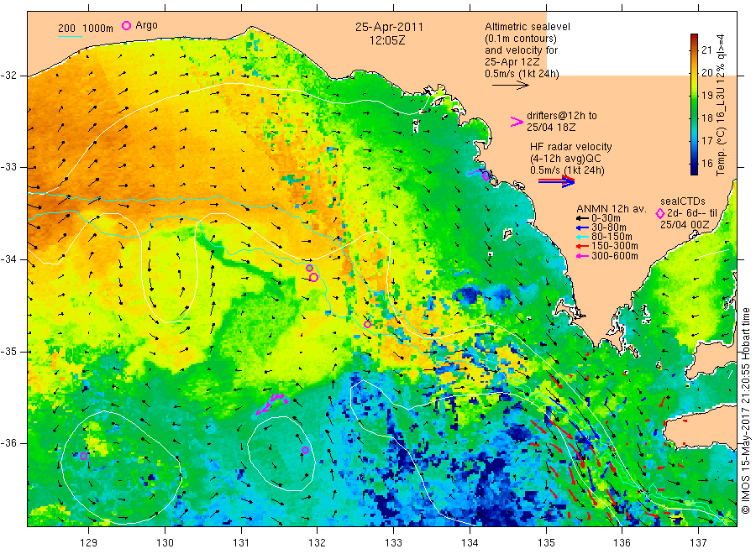Click the '(0.1m contours)' text

tap(521, 39)
